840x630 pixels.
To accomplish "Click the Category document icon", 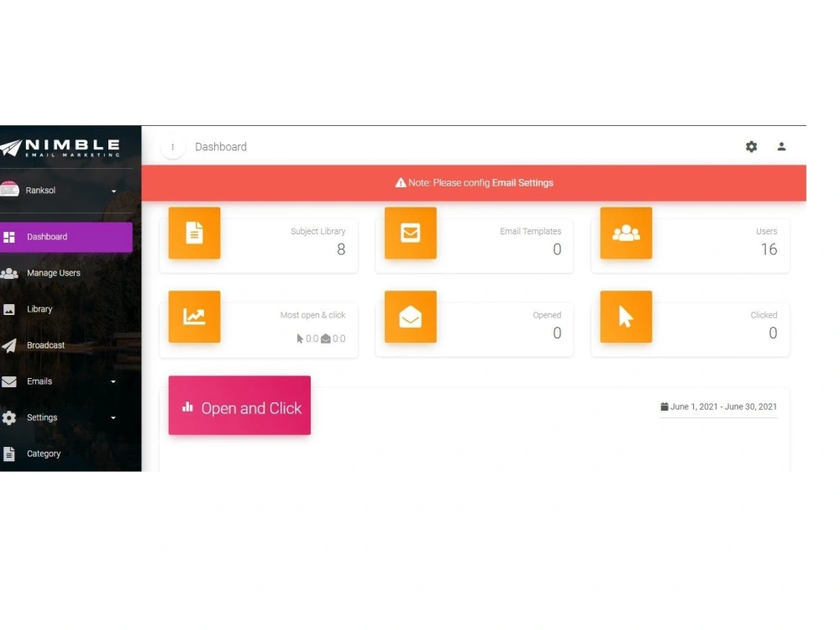I will coord(9,454).
